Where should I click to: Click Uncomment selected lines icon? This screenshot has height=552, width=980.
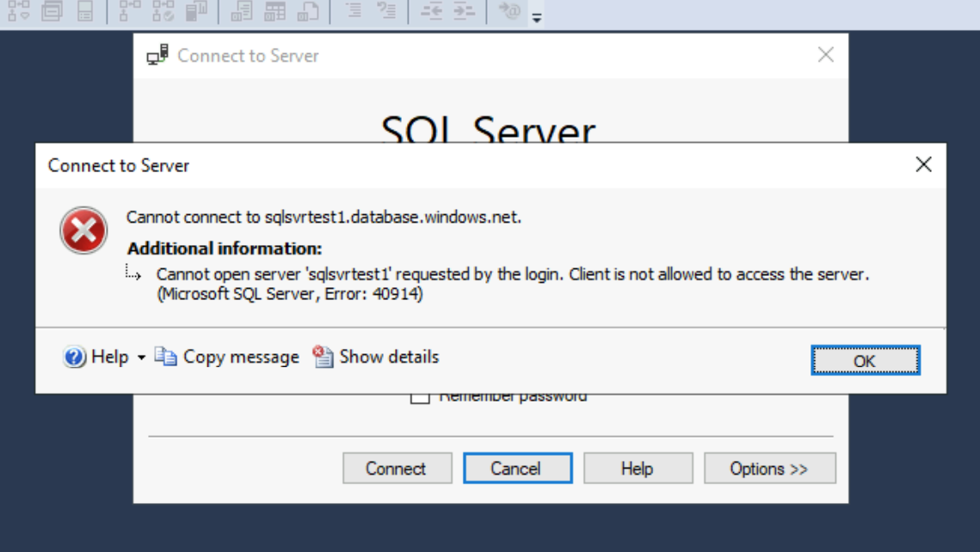tap(386, 10)
